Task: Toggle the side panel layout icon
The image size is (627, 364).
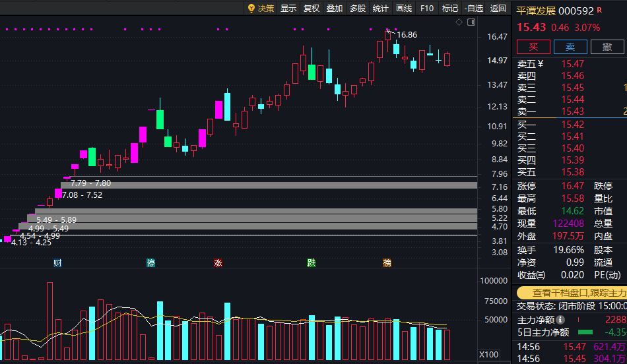Action: [471, 22]
